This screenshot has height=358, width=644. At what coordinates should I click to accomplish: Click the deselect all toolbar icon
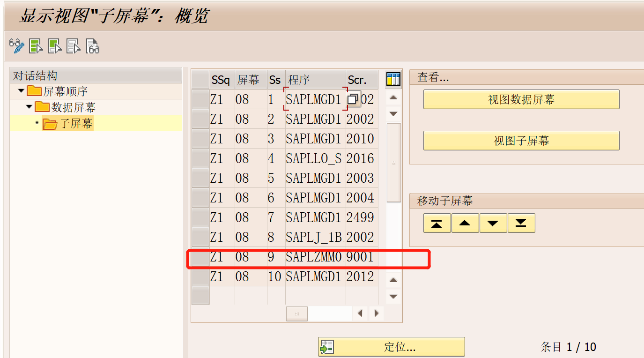pos(74,46)
